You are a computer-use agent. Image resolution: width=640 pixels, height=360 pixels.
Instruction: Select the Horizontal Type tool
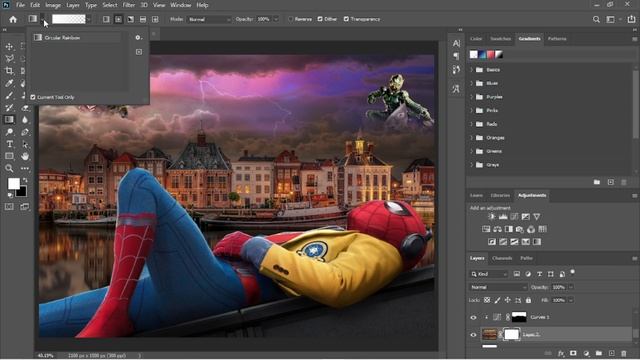[x=9, y=144]
